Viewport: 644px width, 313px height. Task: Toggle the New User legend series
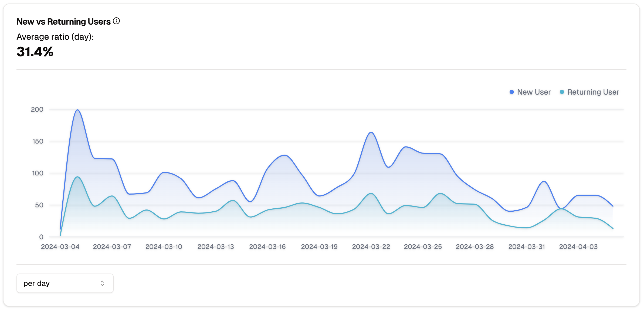tap(530, 92)
